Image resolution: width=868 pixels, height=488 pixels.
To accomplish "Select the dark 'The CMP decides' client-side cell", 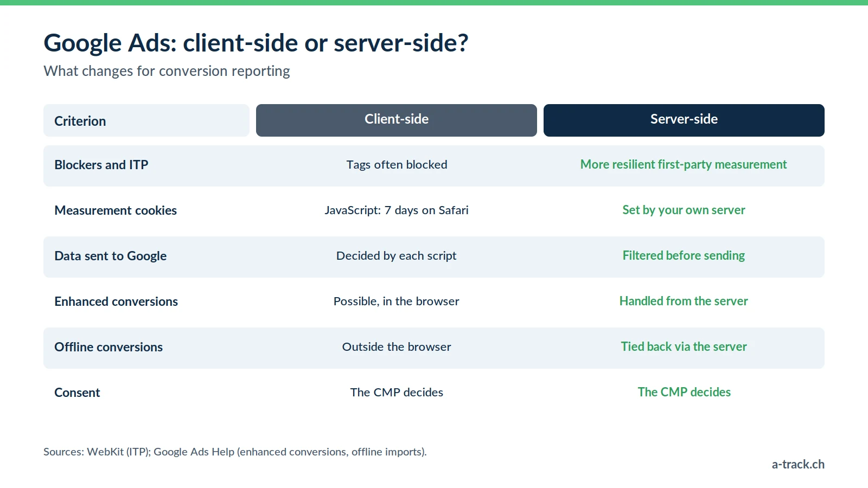I will 397,393.
